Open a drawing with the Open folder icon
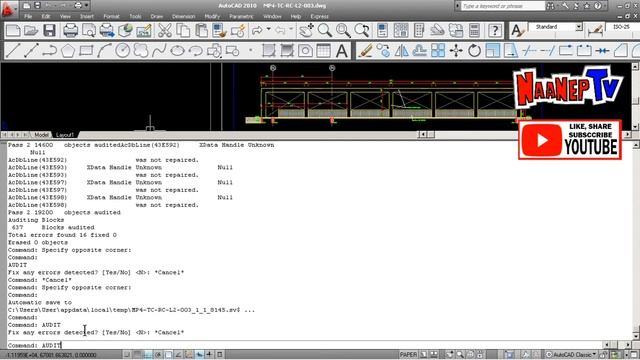This screenshot has width=640, height=360. [31, 31]
